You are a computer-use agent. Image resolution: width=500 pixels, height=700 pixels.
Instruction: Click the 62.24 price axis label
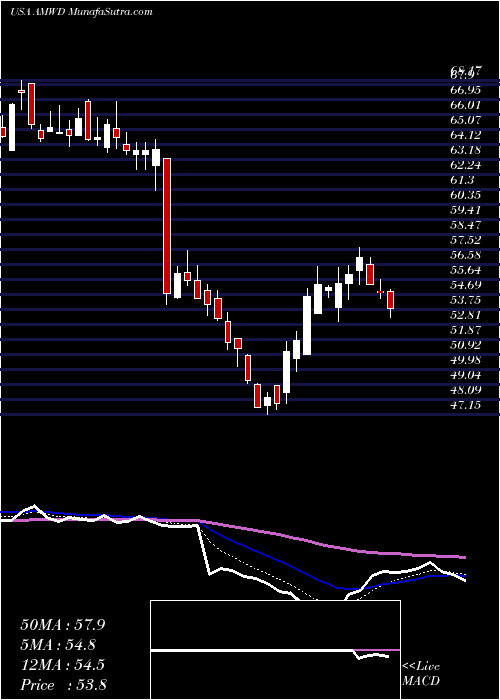[466, 166]
